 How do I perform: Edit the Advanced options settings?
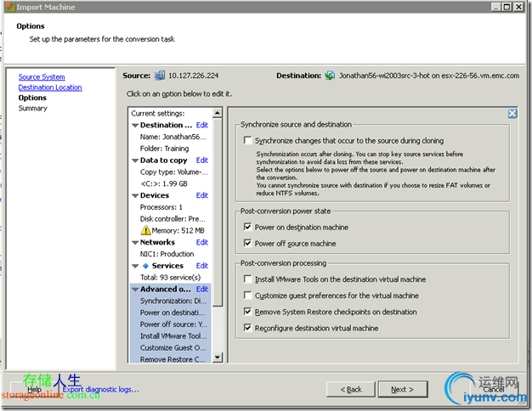(202, 289)
